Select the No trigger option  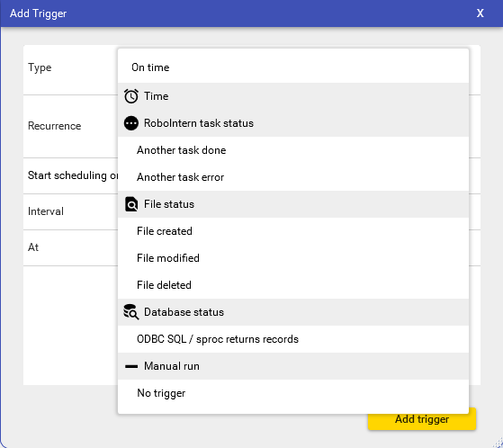point(293,393)
